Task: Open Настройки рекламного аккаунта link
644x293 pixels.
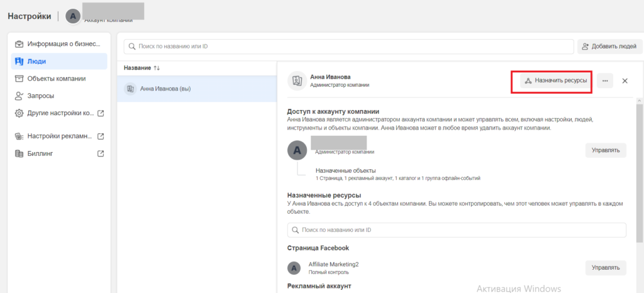Action: [x=59, y=136]
